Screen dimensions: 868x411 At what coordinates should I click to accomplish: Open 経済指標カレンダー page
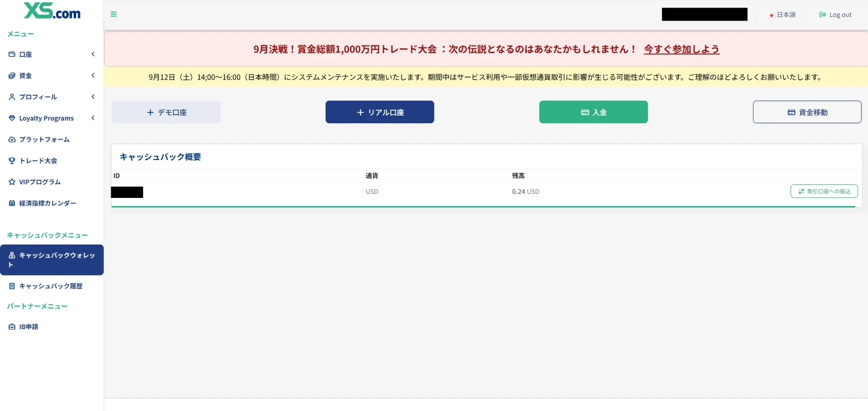tap(52, 203)
